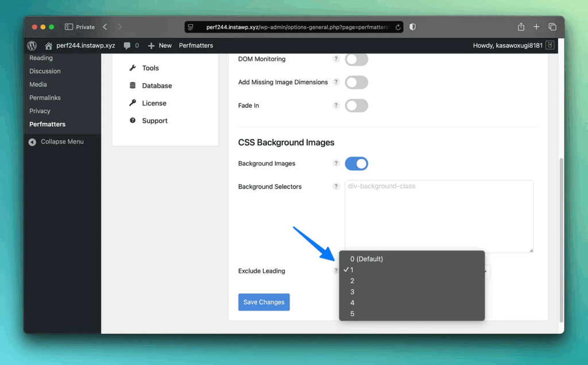Click the Background Selectors text area
This screenshot has height=365, width=588.
pos(439,216)
